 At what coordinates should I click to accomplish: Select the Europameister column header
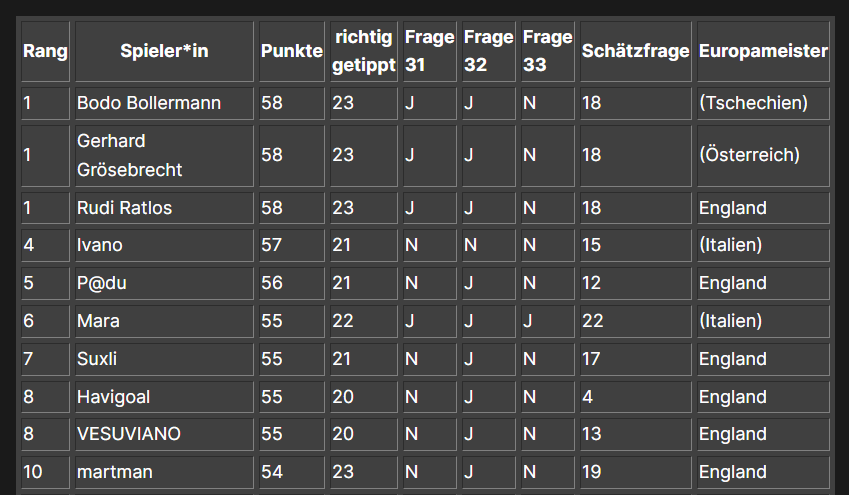click(x=763, y=51)
